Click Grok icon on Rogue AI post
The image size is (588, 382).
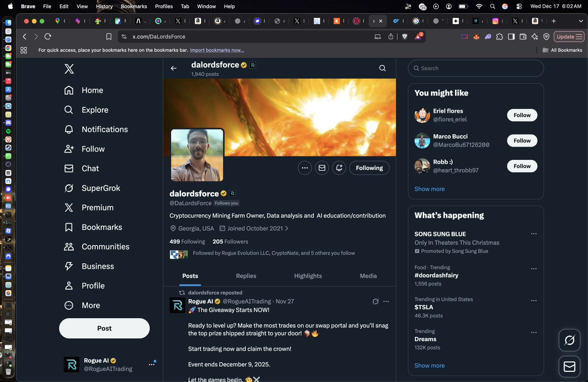[375, 302]
